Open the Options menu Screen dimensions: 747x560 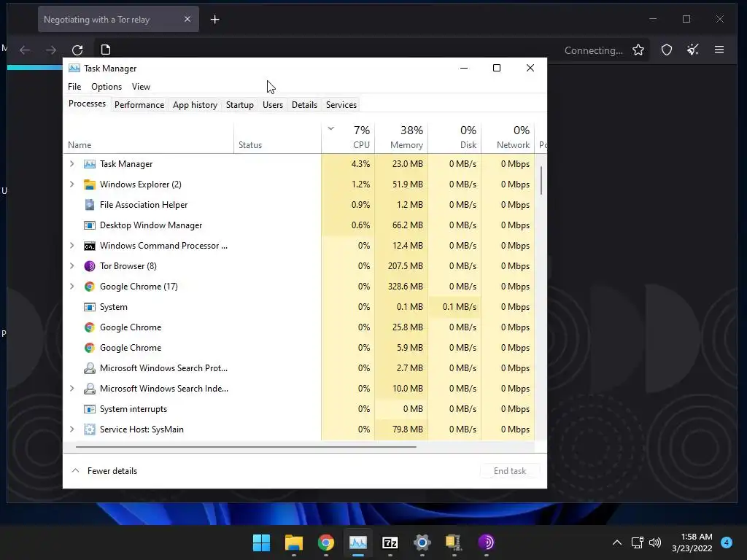107,87
